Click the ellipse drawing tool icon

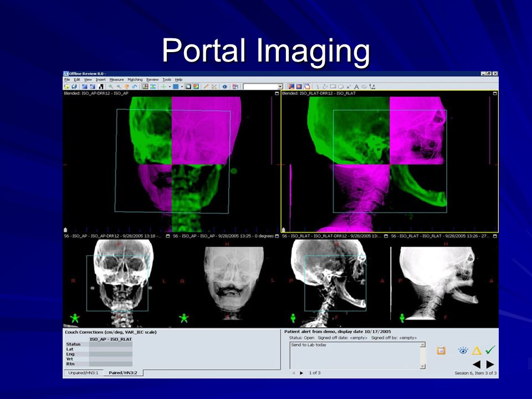point(341,86)
